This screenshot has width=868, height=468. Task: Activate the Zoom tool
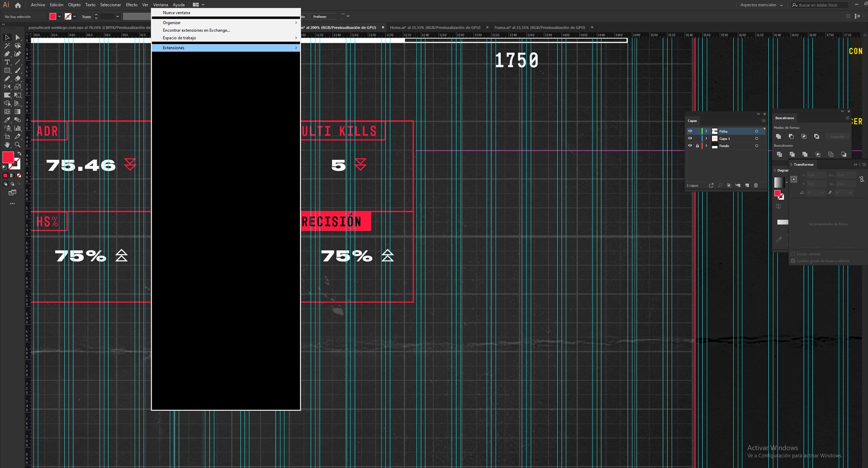click(x=18, y=145)
